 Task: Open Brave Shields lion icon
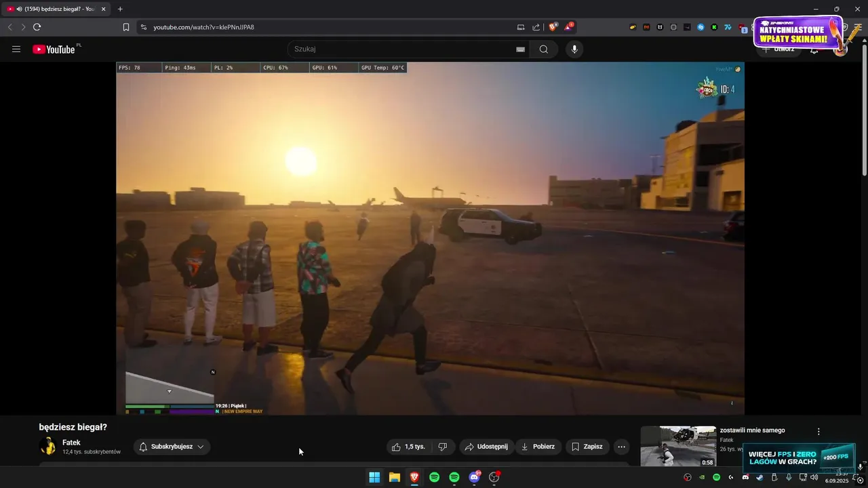click(x=553, y=27)
